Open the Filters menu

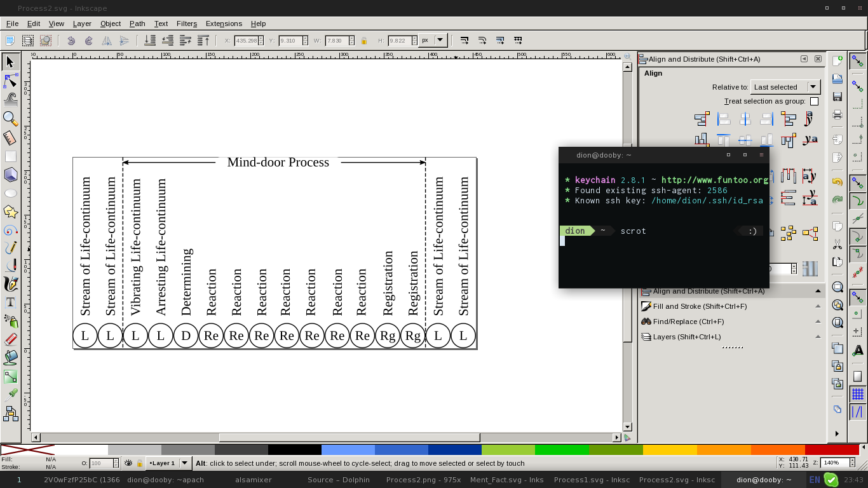coord(187,24)
